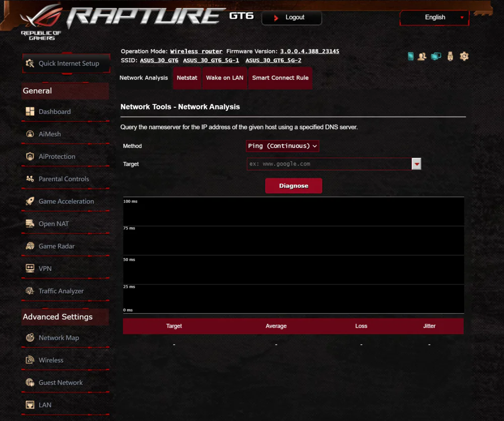504x421 pixels.
Task: Click the Loss column header
Action: pos(361,326)
